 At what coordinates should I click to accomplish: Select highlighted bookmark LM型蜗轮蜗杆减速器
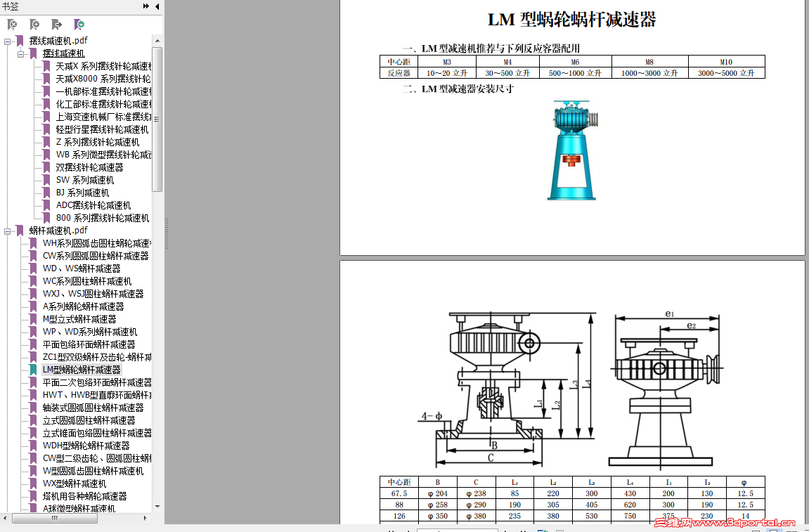(82, 370)
